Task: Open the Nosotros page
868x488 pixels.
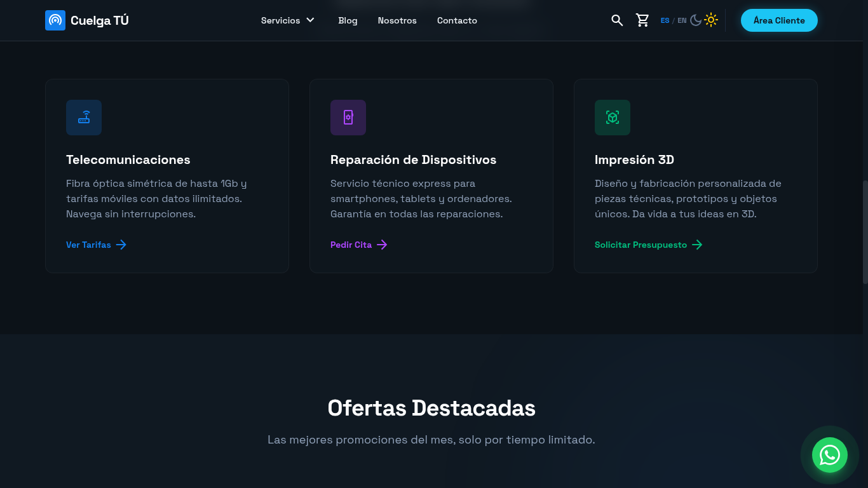Action: click(x=397, y=20)
